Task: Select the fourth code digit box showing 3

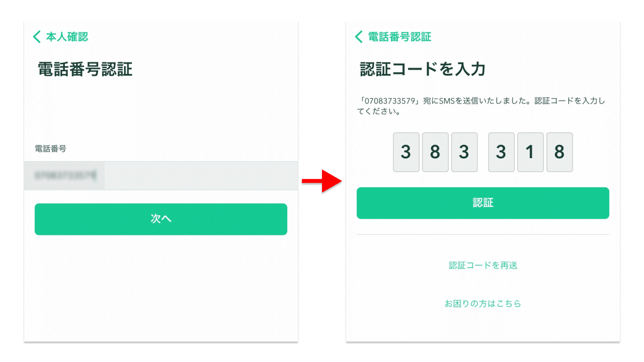Action: pos(501,152)
